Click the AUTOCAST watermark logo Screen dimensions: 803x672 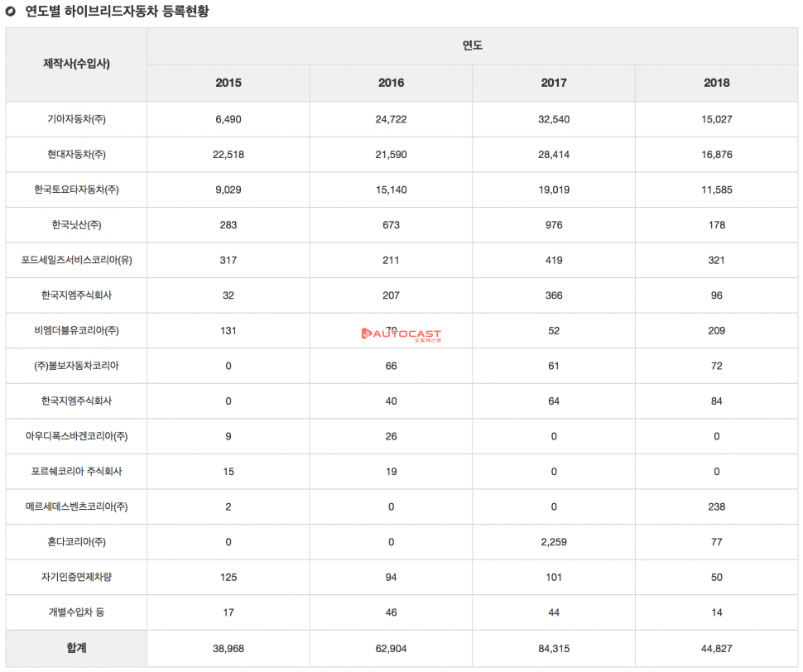tap(401, 335)
